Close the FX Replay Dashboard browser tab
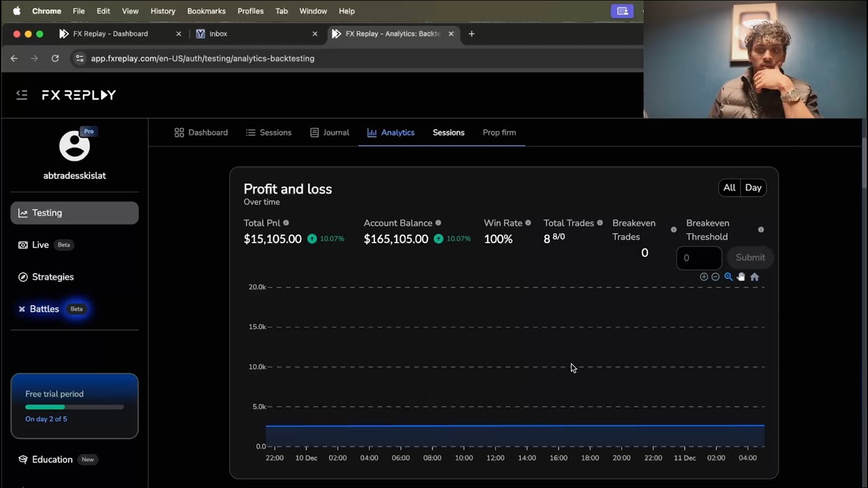The image size is (868, 488). click(x=179, y=34)
